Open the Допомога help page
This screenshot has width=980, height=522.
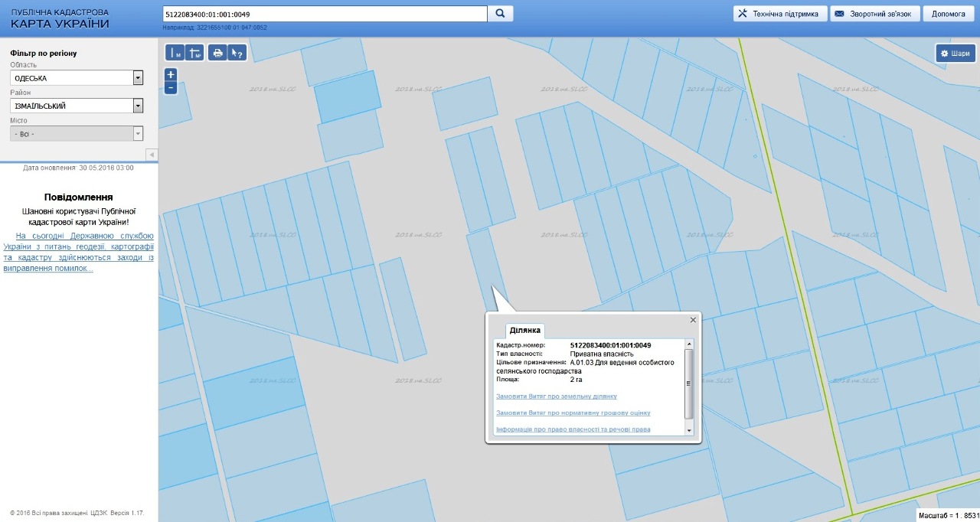949,14
